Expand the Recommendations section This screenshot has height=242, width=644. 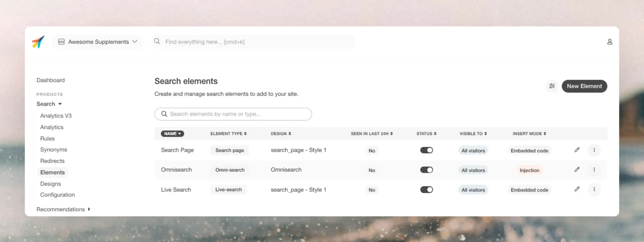63,209
